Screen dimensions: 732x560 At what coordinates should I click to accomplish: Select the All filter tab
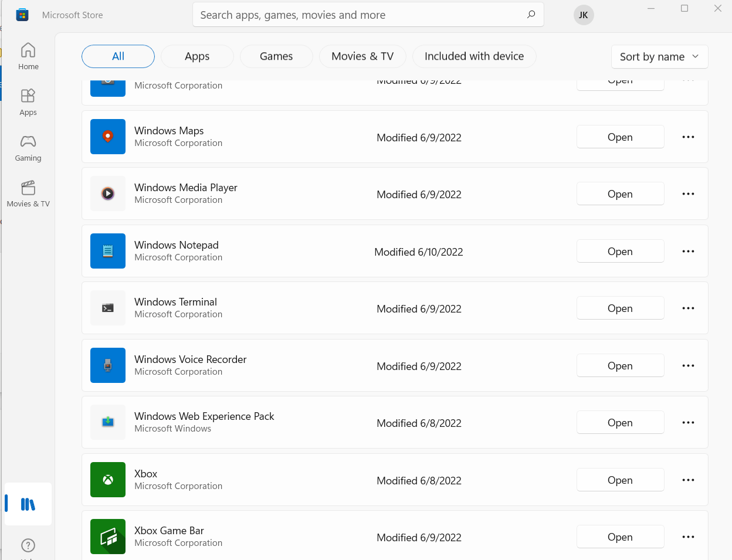[x=118, y=56]
